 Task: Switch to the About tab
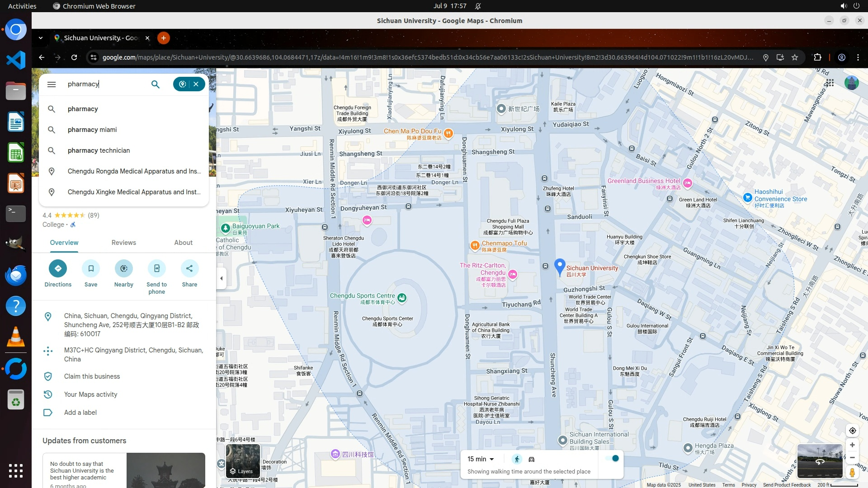pos(183,243)
